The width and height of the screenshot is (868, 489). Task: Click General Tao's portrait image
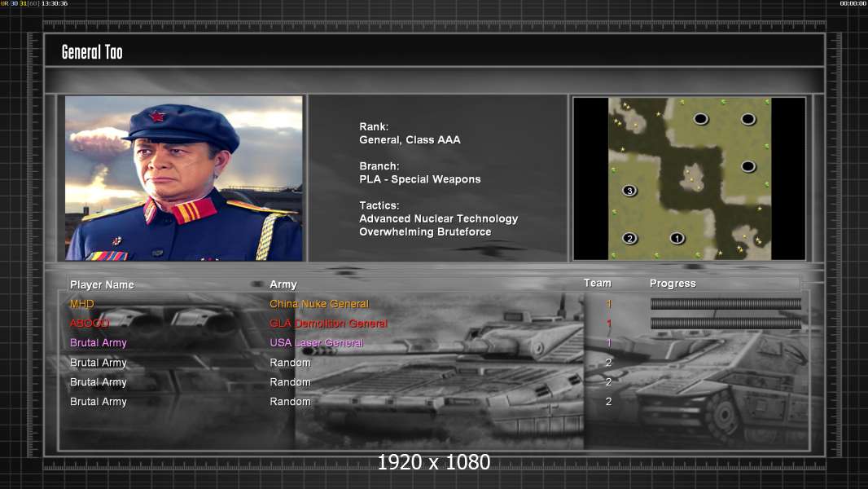pyautogui.click(x=184, y=178)
